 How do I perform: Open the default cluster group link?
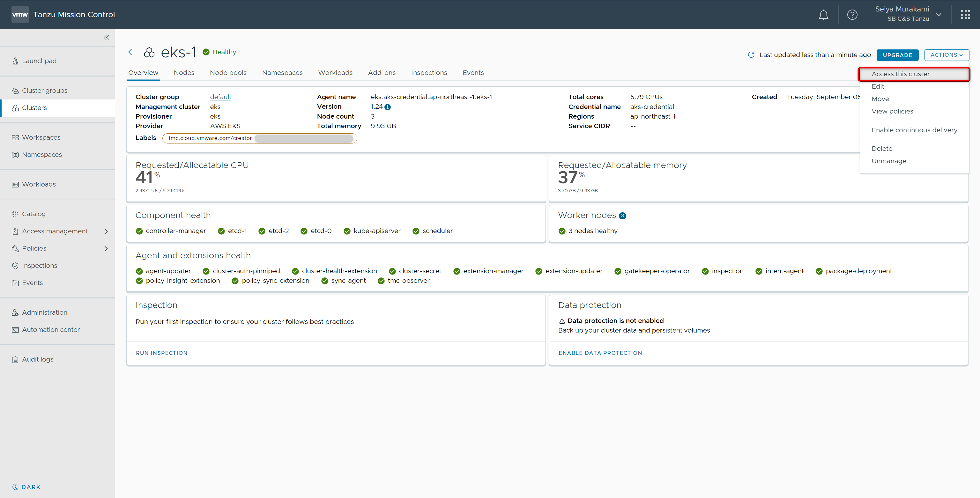point(220,97)
